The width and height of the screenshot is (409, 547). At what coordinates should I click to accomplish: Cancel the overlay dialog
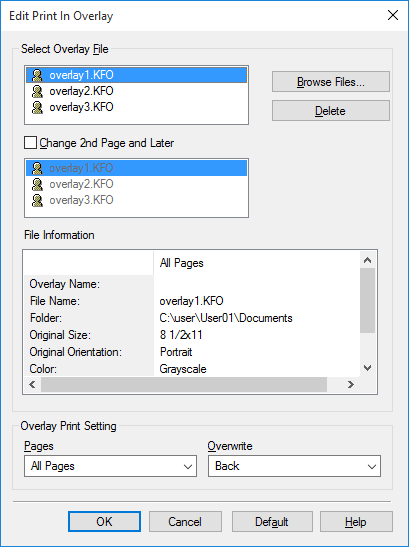185,522
